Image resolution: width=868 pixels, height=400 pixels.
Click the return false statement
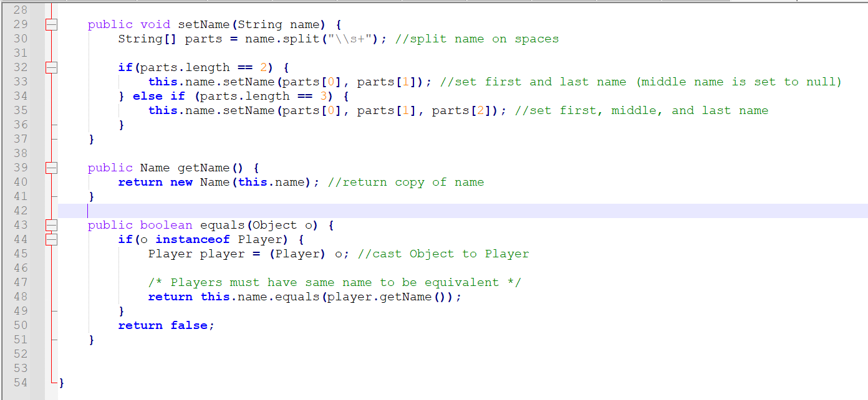(166, 325)
